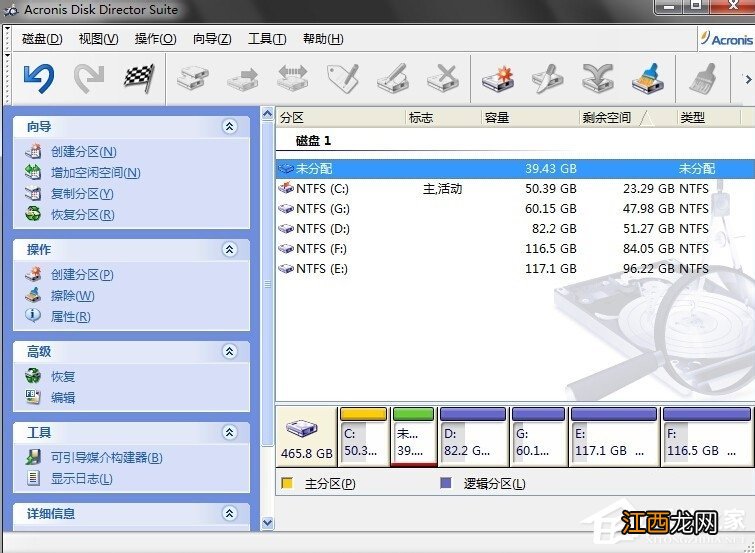Click the resize partition icon with double arrow
This screenshot has width=755, height=553.
pos(293,79)
